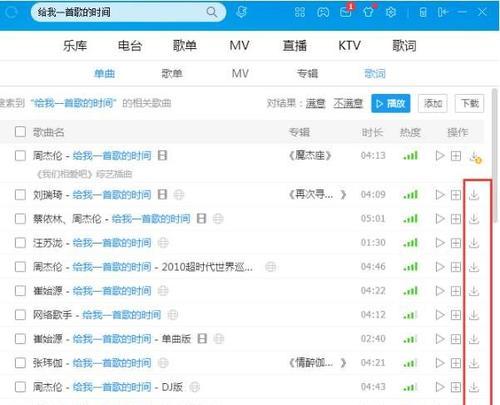Open the message inbox icon with badge
This screenshot has height=405, width=500.
pos(346,12)
